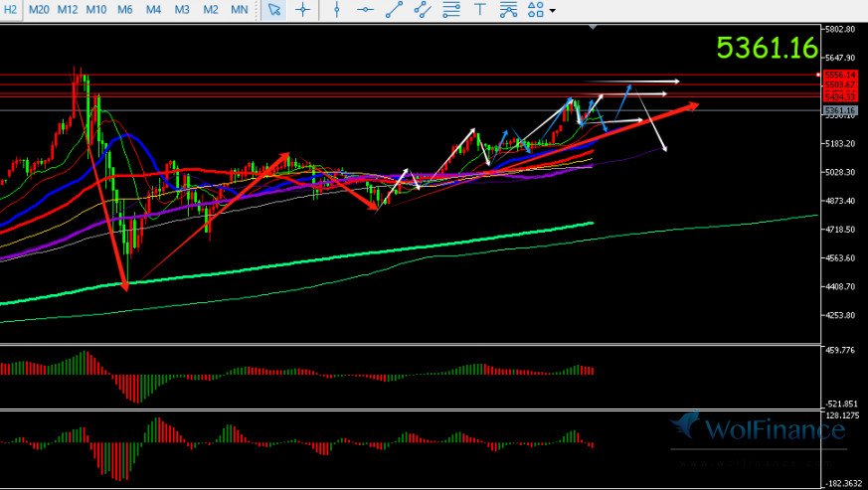Screen dimensions: 868x490
Task: Toggle the H2 timeframe button
Action: [x=11, y=10]
